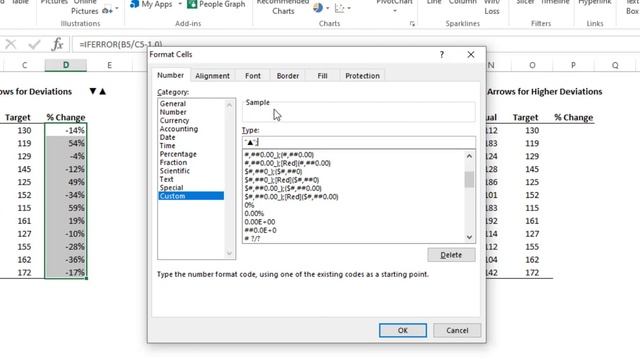
Task: Choose the $#,##0.00_);[Red]($#,##0.00) format
Action: (291, 197)
